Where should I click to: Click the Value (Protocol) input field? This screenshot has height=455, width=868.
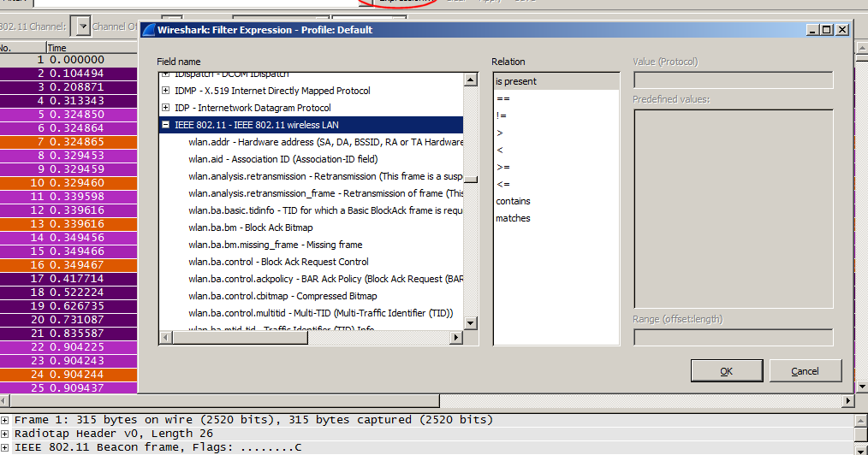pos(733,80)
